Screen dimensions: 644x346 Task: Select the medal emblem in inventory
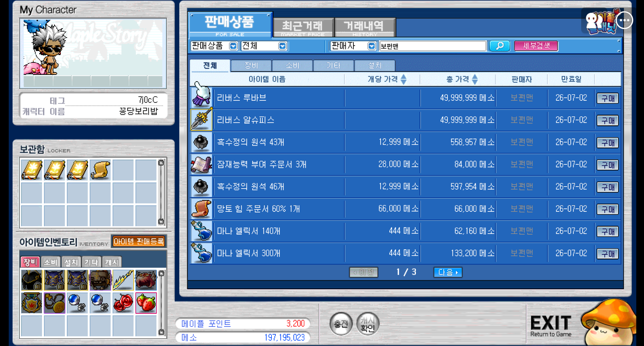pos(32,303)
